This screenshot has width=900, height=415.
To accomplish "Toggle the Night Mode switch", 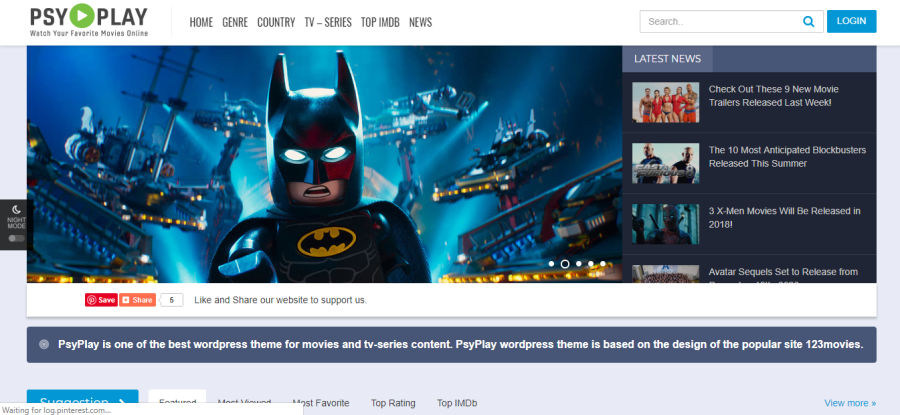I will [x=16, y=238].
